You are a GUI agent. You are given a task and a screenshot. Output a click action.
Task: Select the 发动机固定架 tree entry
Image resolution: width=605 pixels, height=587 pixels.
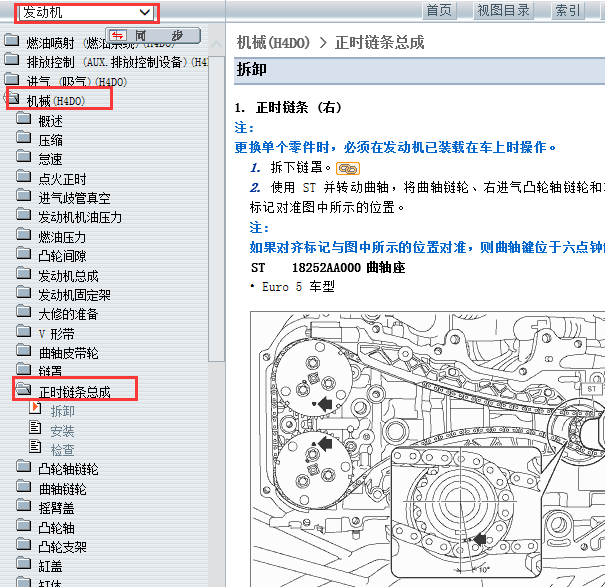pos(74,295)
